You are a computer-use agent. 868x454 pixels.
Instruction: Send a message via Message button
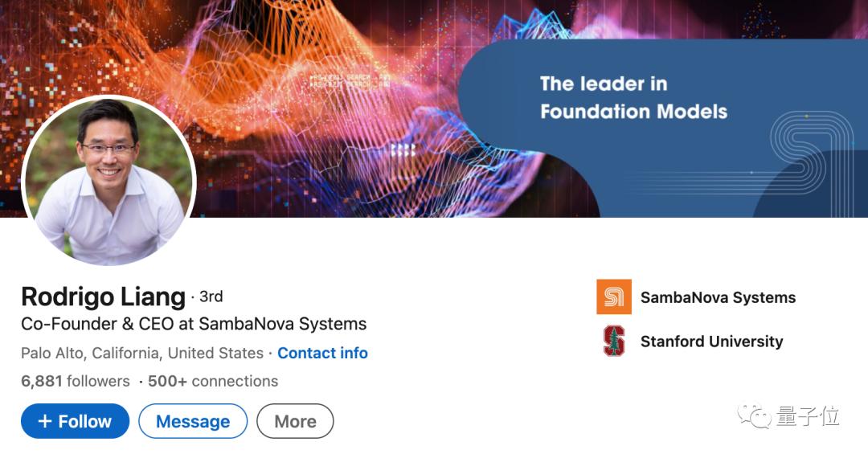click(x=193, y=421)
